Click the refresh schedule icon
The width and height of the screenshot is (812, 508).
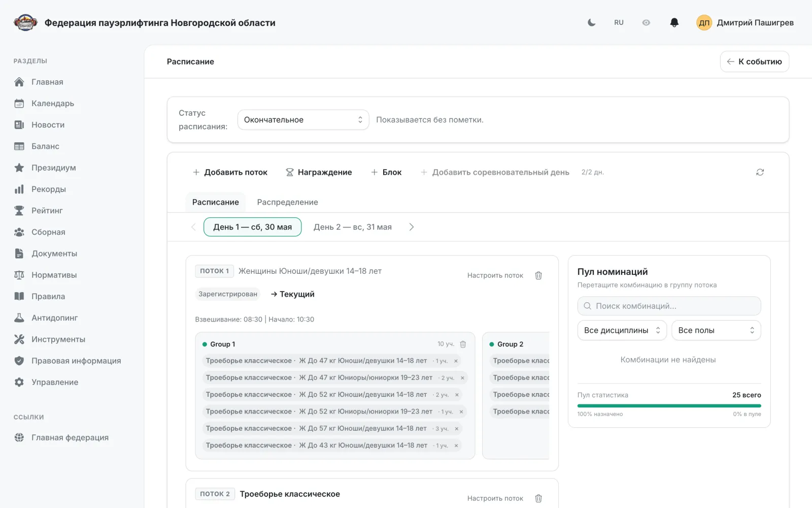point(760,172)
